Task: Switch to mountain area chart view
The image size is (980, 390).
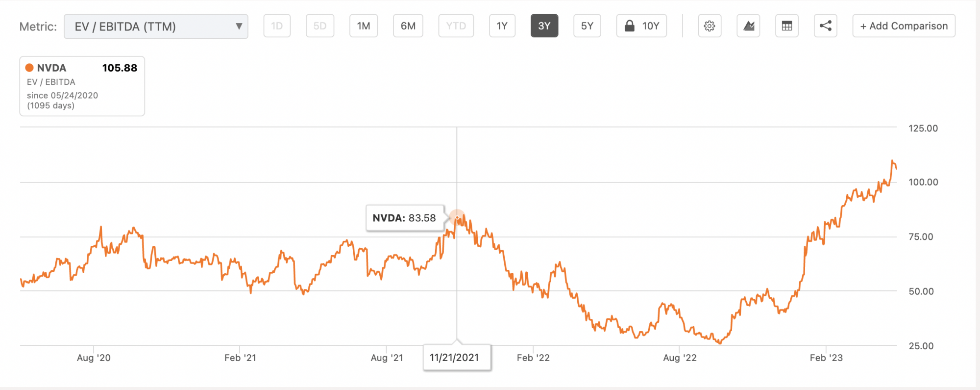Action: click(x=748, y=26)
